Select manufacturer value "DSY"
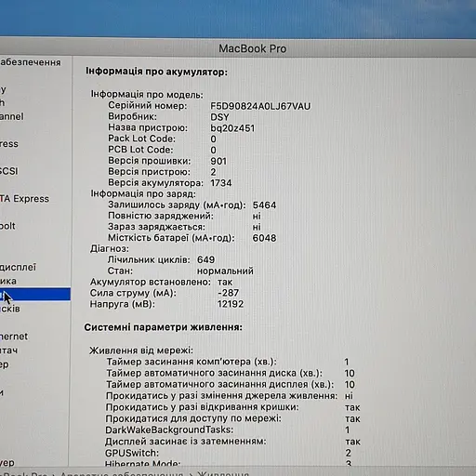This screenshot has height=476, width=476. pyautogui.click(x=219, y=117)
